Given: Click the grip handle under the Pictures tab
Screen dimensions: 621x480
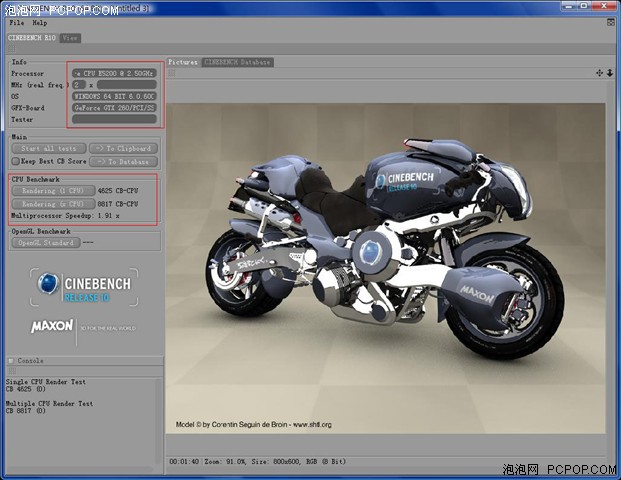Looking at the screenshot, I should tap(172, 72).
